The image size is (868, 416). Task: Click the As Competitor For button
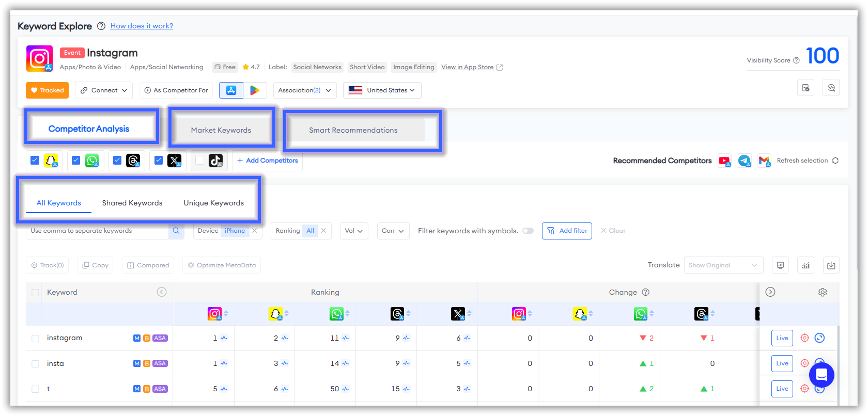pos(176,90)
